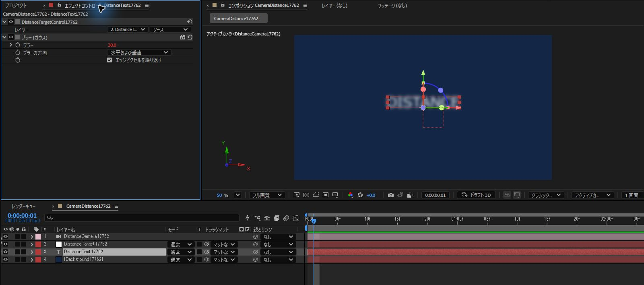Click the DistanceTarget17762 layer label color
This screenshot has height=285, width=644.
pyautogui.click(x=38, y=244)
